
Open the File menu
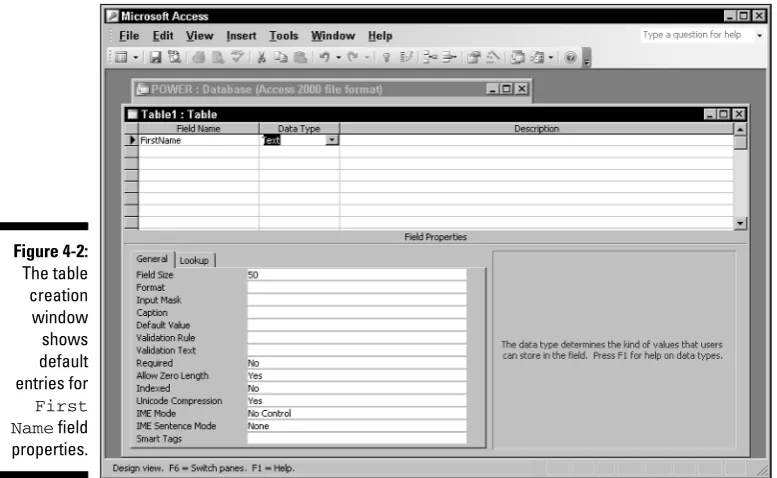tap(129, 36)
